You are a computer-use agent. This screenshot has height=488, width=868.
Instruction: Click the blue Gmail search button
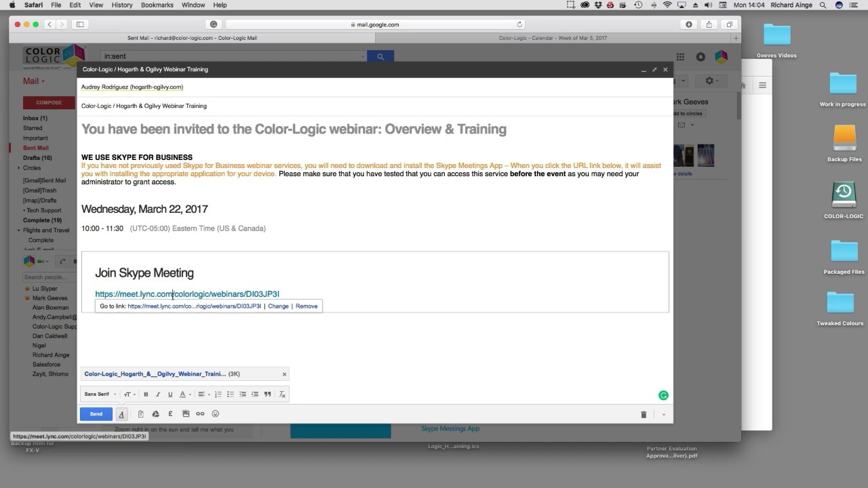click(x=380, y=57)
